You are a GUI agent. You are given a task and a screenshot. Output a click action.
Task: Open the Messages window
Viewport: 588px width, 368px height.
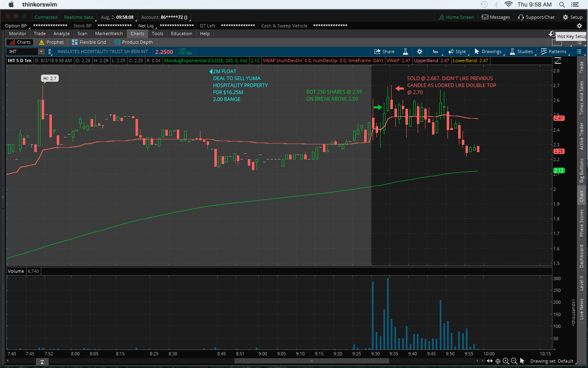pyautogui.click(x=496, y=17)
